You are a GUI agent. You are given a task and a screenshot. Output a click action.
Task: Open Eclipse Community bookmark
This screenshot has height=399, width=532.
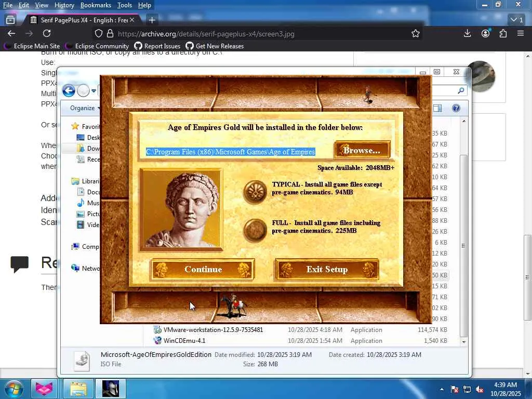[97, 46]
